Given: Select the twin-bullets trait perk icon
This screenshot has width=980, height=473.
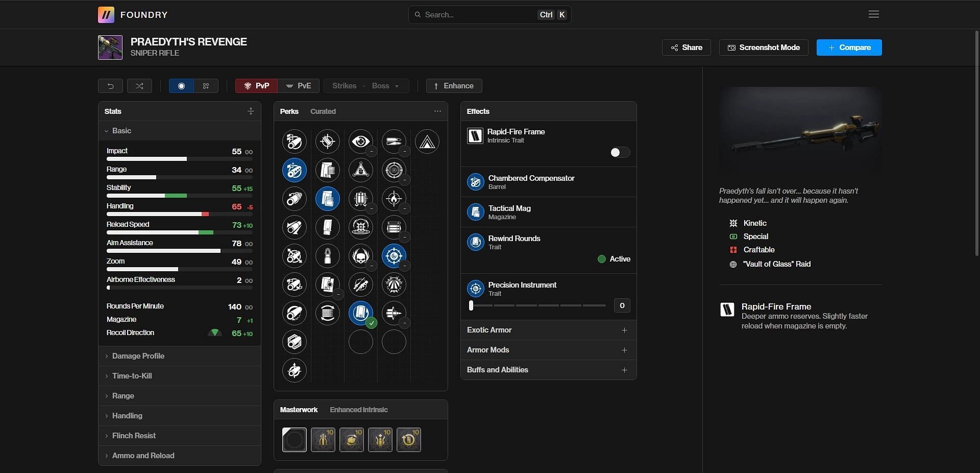Looking at the screenshot, I should (394, 141).
